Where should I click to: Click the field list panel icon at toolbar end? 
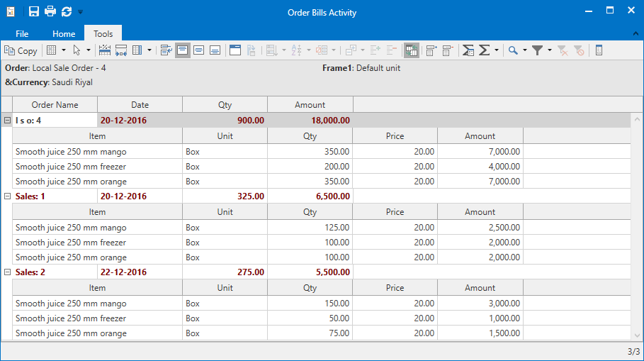(599, 50)
